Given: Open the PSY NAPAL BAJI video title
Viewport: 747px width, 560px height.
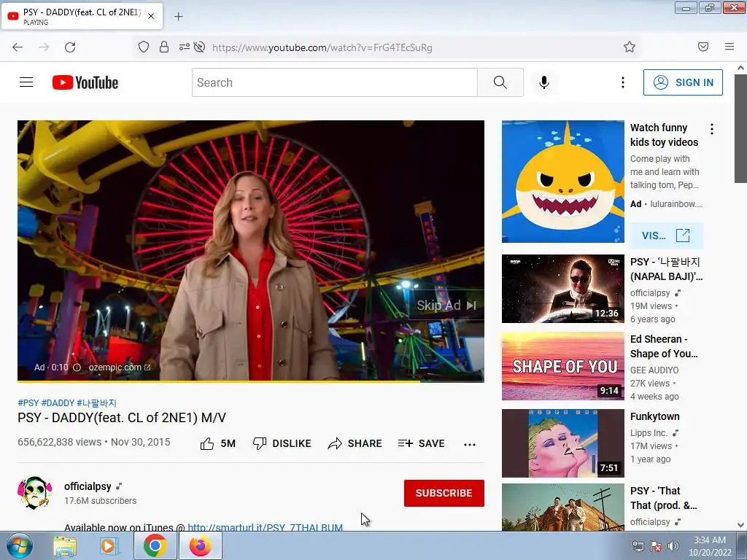Looking at the screenshot, I should (x=666, y=269).
